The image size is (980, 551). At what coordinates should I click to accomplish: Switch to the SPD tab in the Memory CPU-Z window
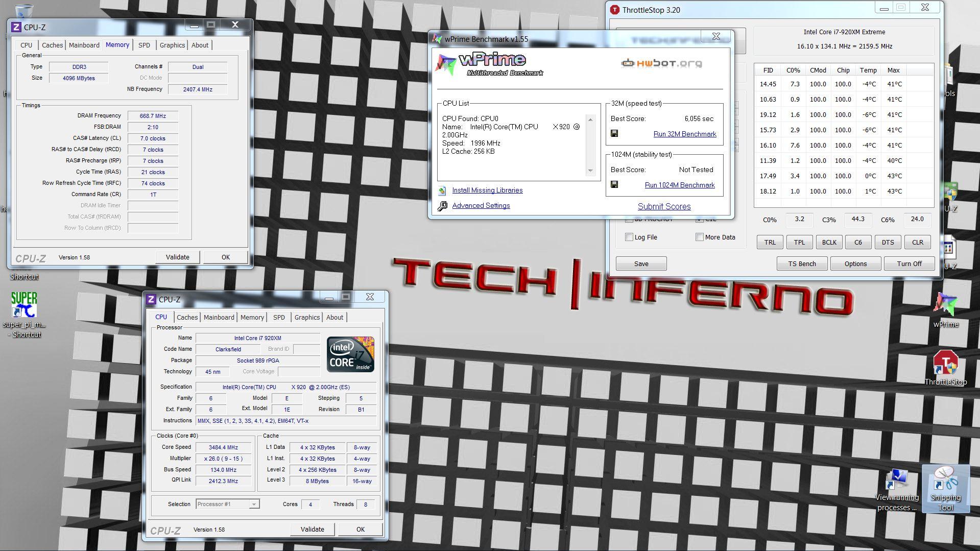click(144, 45)
